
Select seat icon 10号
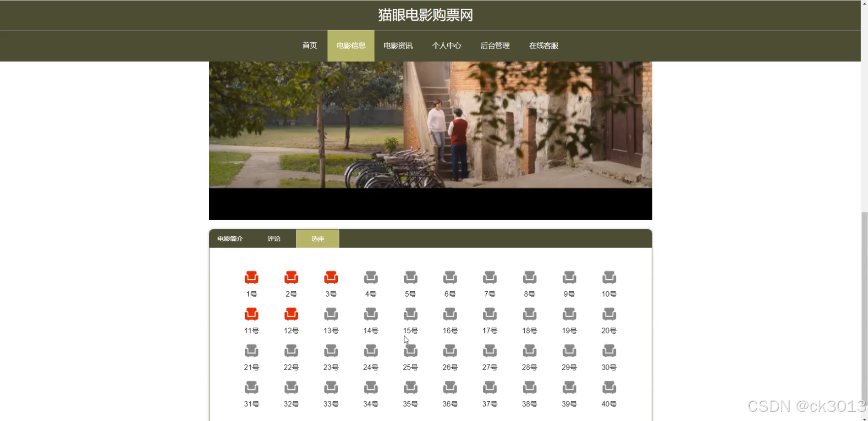[x=609, y=277]
